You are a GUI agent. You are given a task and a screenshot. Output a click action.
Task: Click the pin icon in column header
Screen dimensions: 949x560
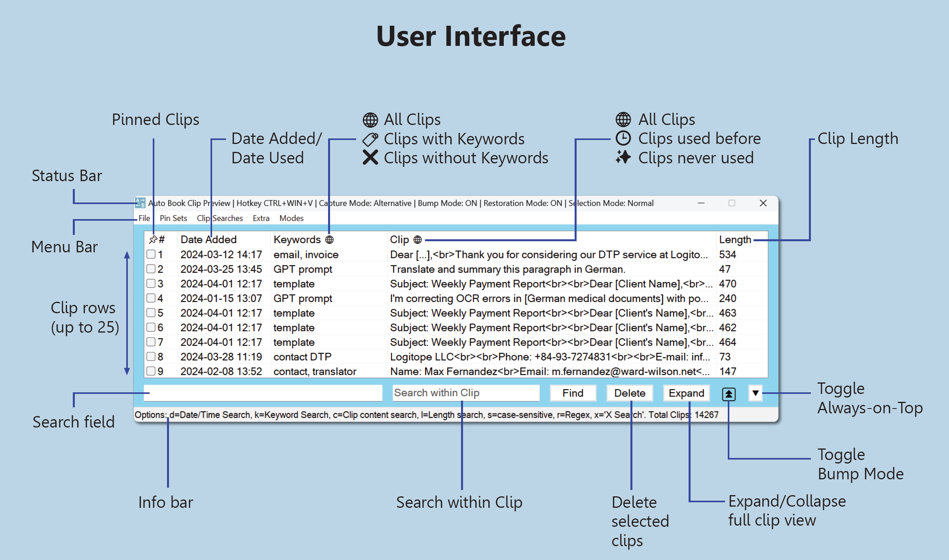pos(153,240)
